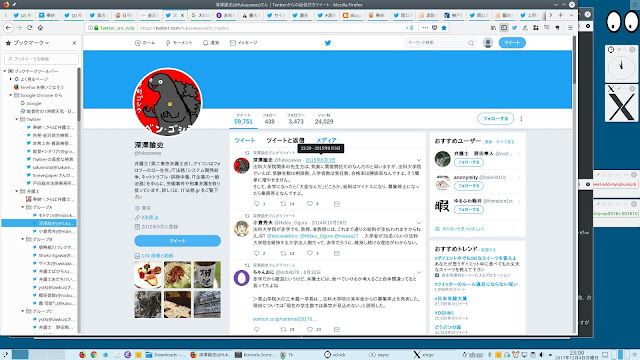Switch to the ツイート profile tab
640x360 pixels.
tap(244, 140)
